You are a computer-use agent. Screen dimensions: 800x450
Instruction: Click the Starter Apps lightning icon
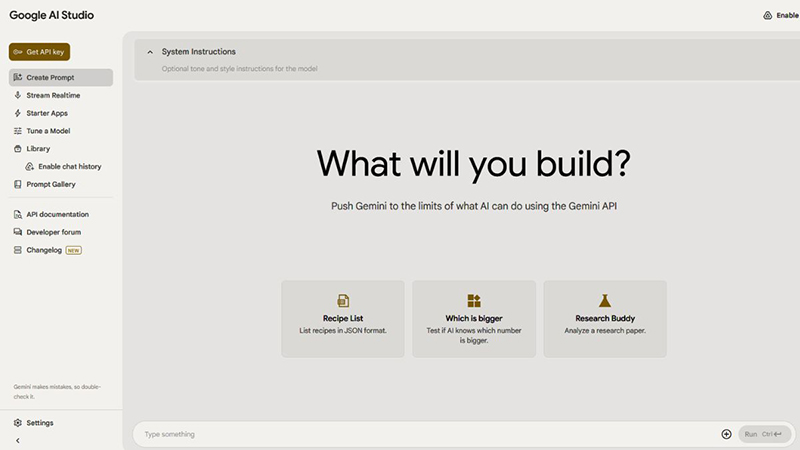tap(18, 113)
